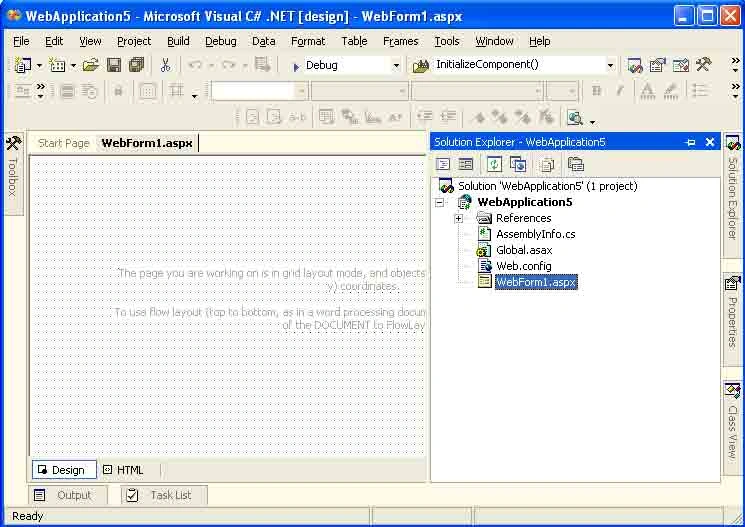Open Toolbox via hammer icon on toolbar
Image resolution: width=745 pixels, height=527 pixels.
click(x=703, y=65)
